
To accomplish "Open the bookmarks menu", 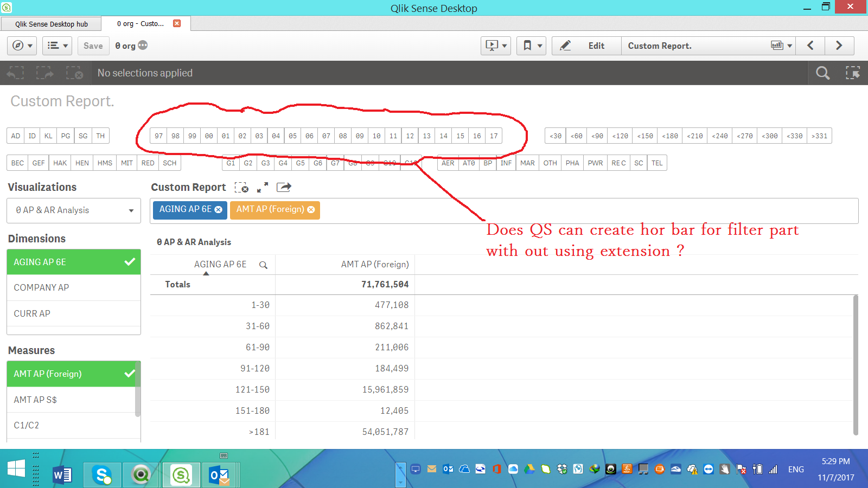I will (532, 46).
